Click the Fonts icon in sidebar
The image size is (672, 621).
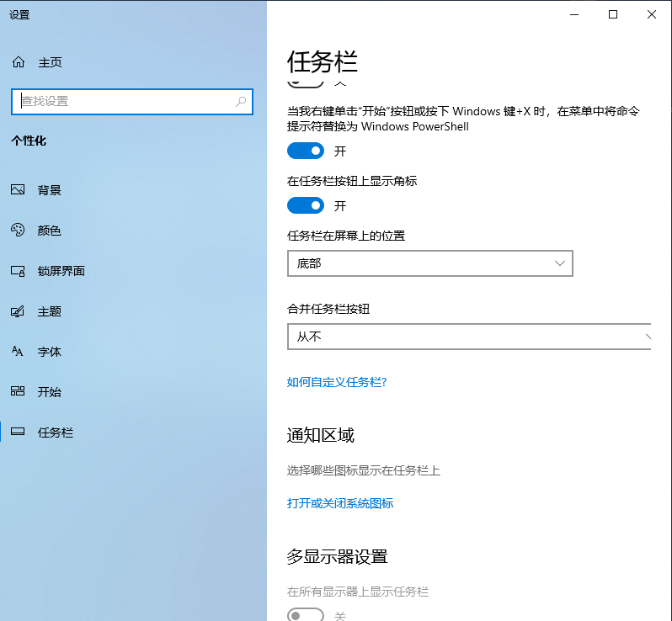click(18, 352)
